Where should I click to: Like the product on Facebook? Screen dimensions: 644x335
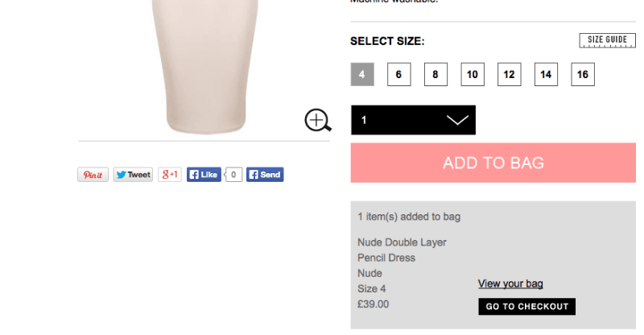(x=204, y=175)
